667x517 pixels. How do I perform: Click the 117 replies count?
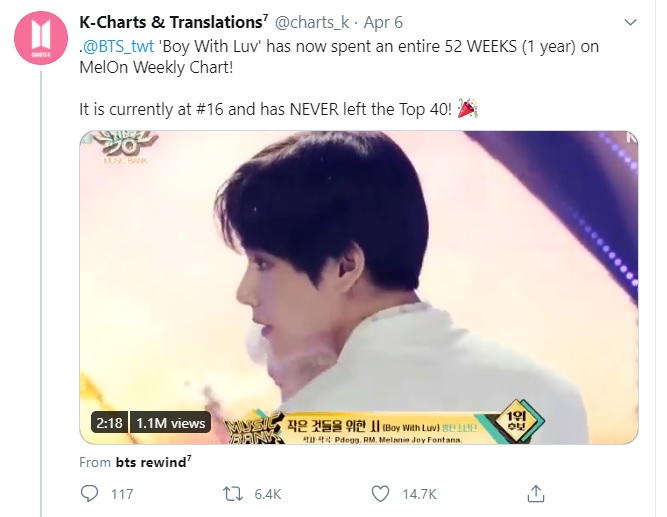[x=122, y=494]
